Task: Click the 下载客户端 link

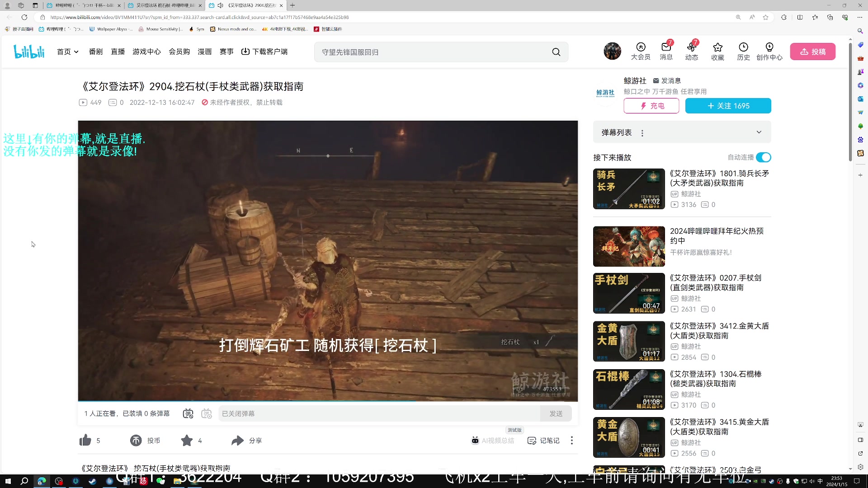Action: click(x=264, y=52)
